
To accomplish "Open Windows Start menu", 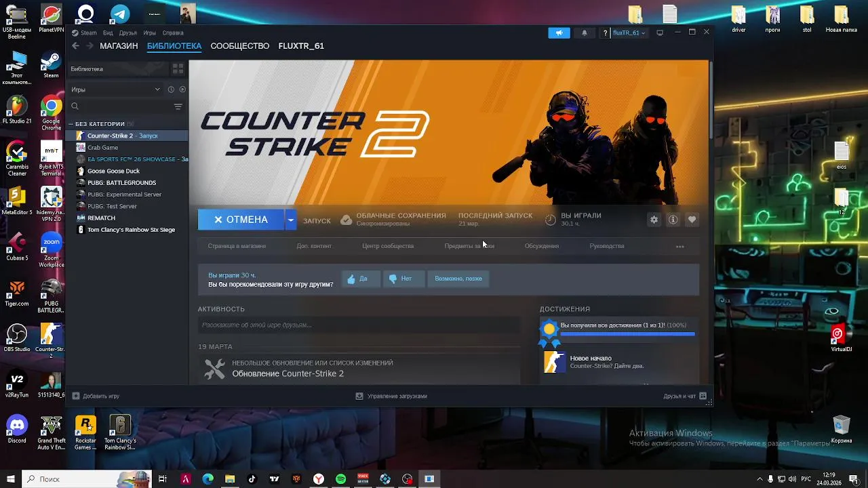I will pyautogui.click(x=11, y=479).
